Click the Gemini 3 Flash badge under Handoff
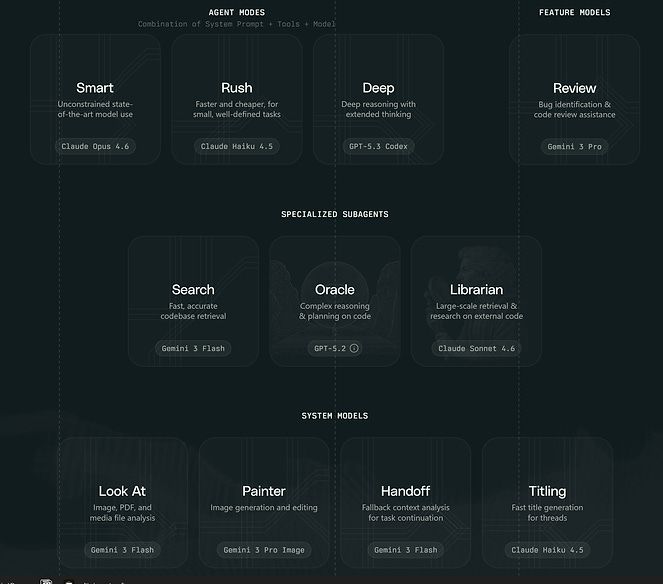Image resolution: width=663 pixels, height=584 pixels. point(405,550)
